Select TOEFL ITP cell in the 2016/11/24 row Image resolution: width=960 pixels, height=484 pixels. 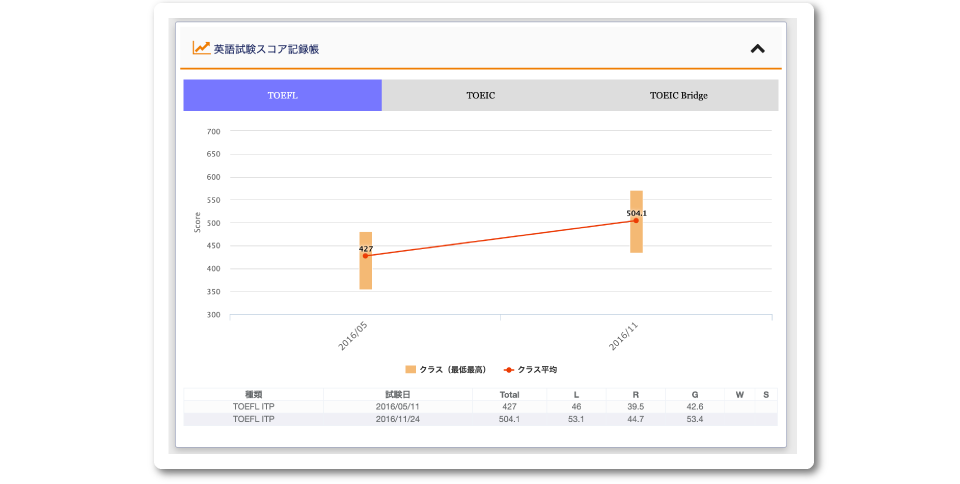click(253, 419)
